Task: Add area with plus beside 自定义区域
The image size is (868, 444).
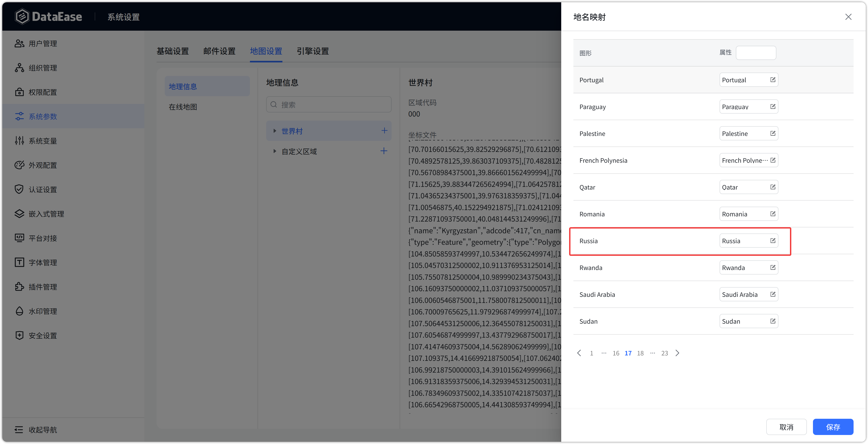Action: [x=384, y=151]
